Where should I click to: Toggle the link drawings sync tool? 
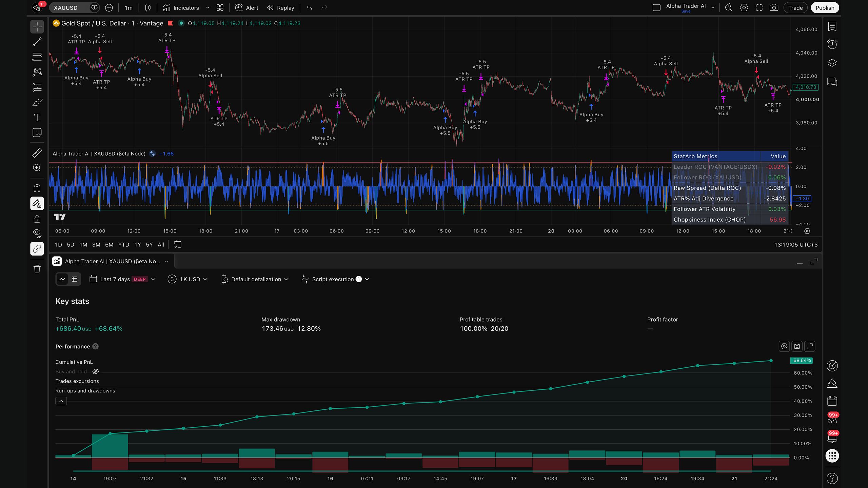coord(37,249)
